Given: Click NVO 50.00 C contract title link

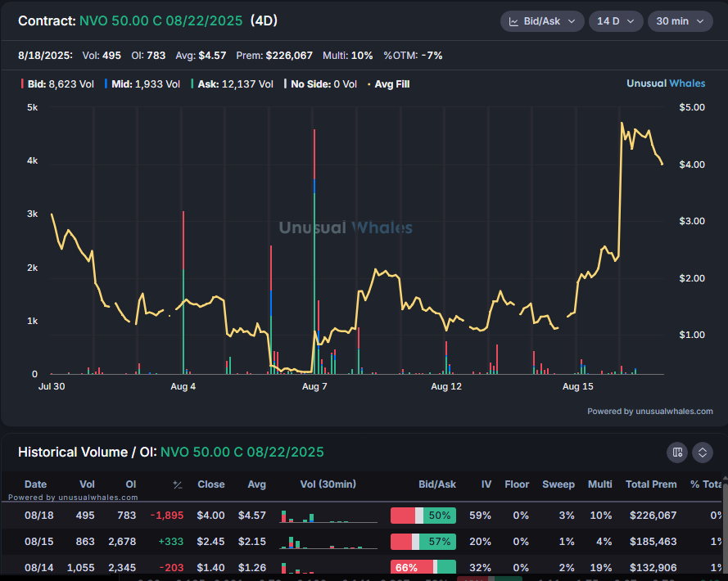Looking at the screenshot, I should [161, 21].
